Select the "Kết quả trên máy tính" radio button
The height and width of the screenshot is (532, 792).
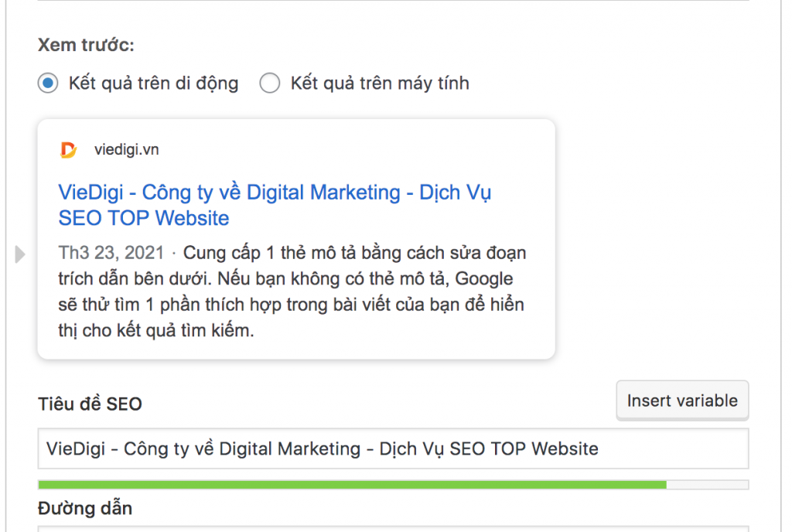(x=270, y=83)
